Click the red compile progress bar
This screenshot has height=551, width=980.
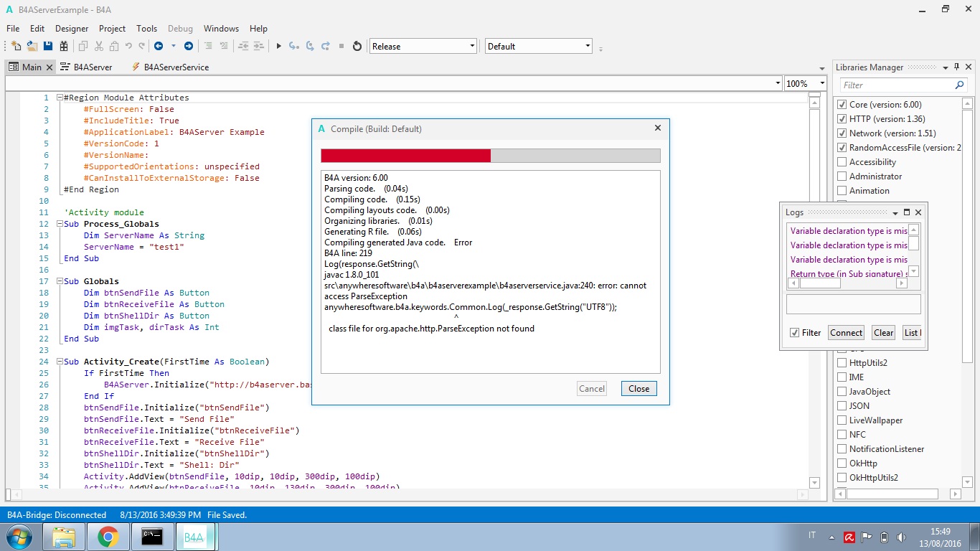(x=406, y=156)
